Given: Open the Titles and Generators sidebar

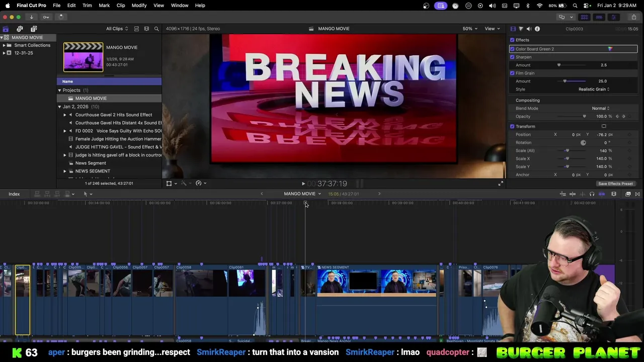Looking at the screenshot, I should pos(34,29).
